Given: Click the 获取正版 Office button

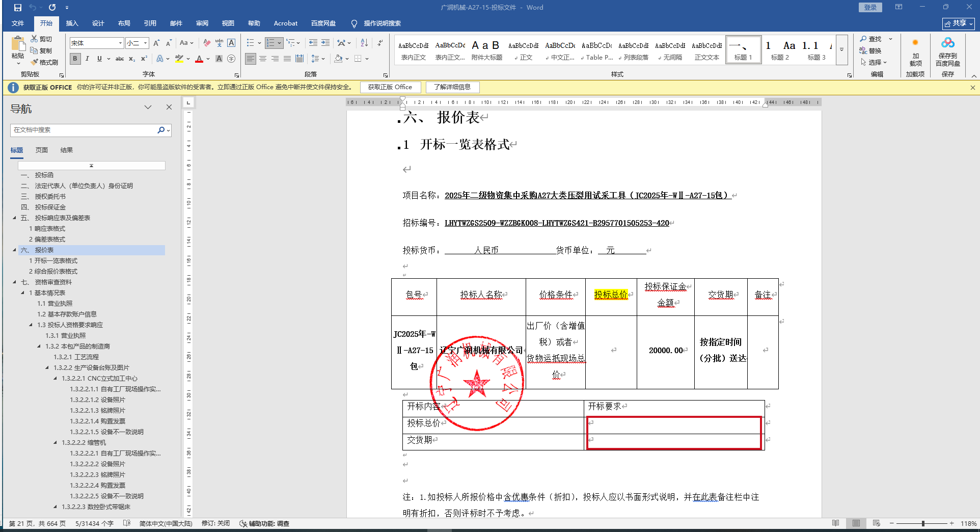Looking at the screenshot, I should pyautogui.click(x=390, y=87).
